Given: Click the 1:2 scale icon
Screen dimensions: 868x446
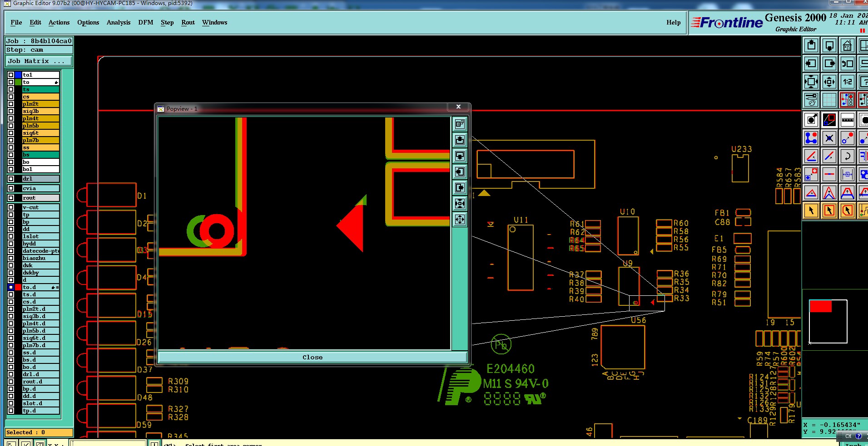Looking at the screenshot, I should (848, 82).
